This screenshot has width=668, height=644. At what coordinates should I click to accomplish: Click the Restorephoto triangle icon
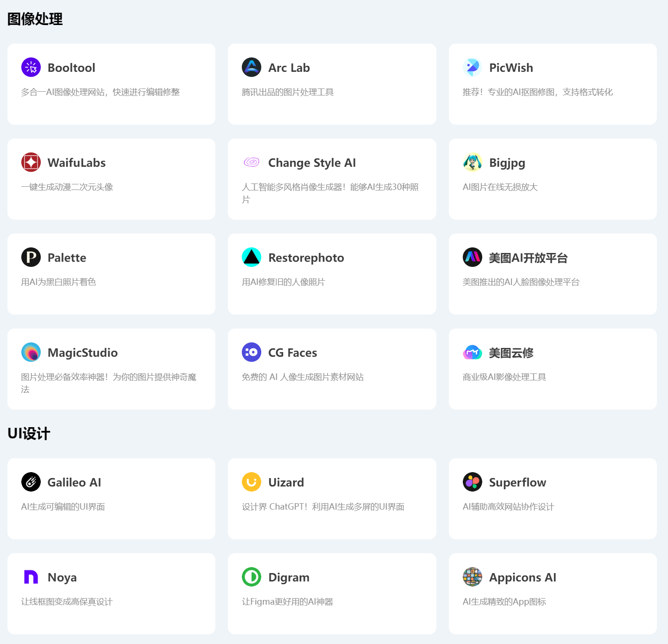coord(252,258)
